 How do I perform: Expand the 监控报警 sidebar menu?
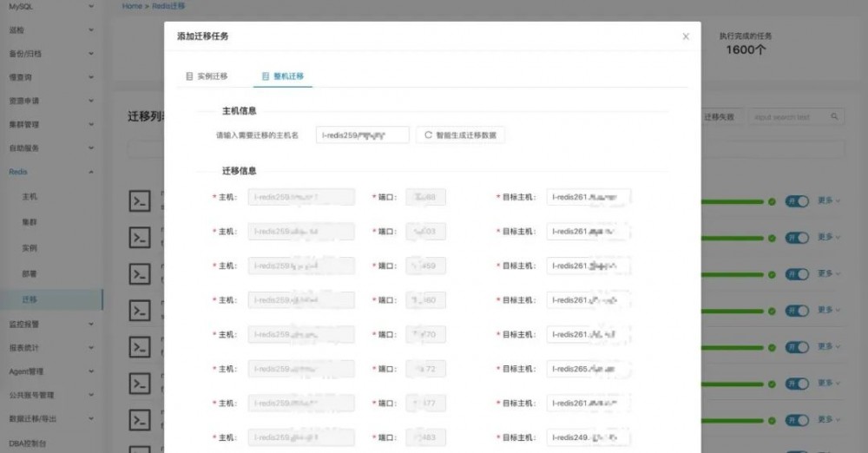click(51, 325)
